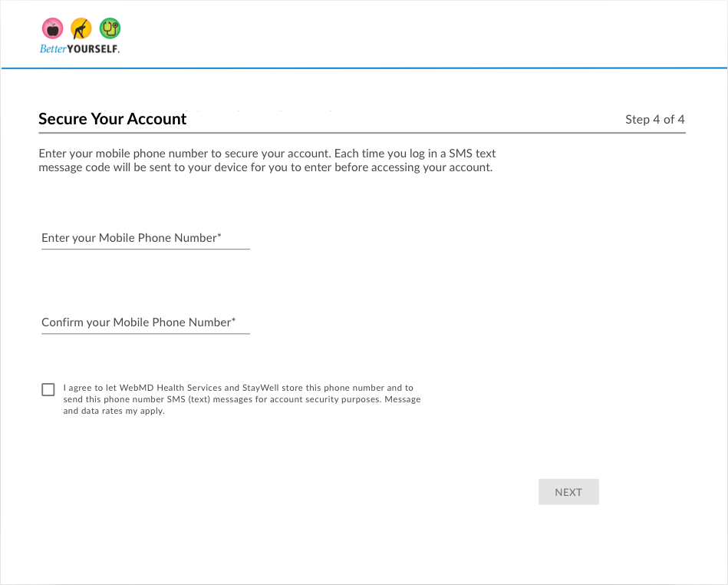The height and width of the screenshot is (585, 728).
Task: Check the SMS consent agreement checkbox
Action: [x=48, y=389]
